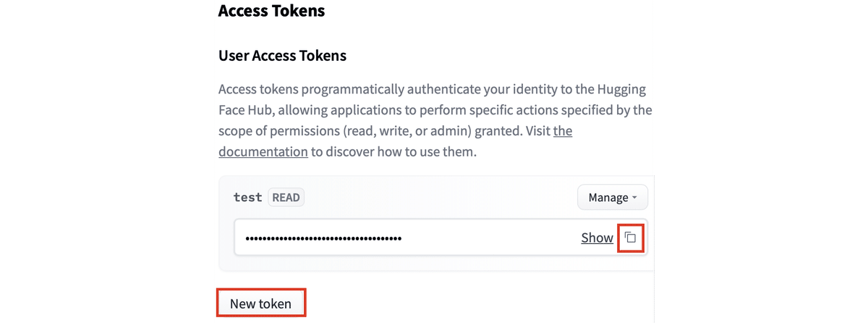Create a New token
Screen dimensions: 868x323
[260, 303]
